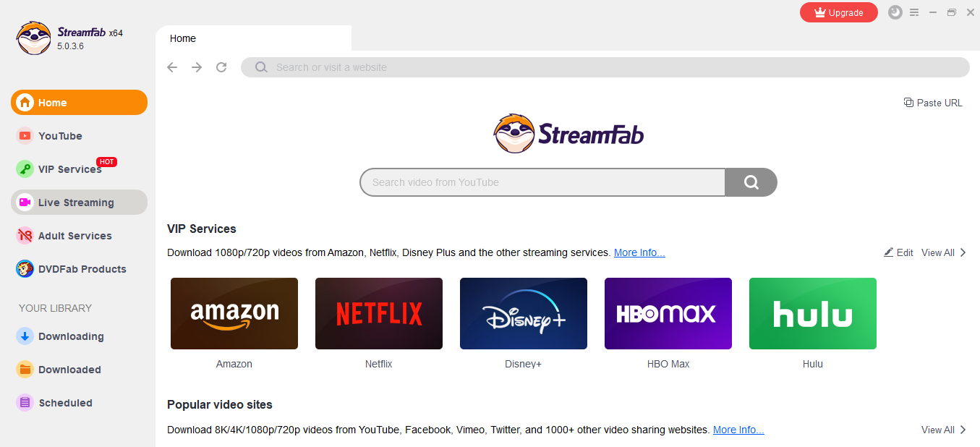Follow the VIP Services More Info link
This screenshot has height=447, width=980.
coord(639,252)
